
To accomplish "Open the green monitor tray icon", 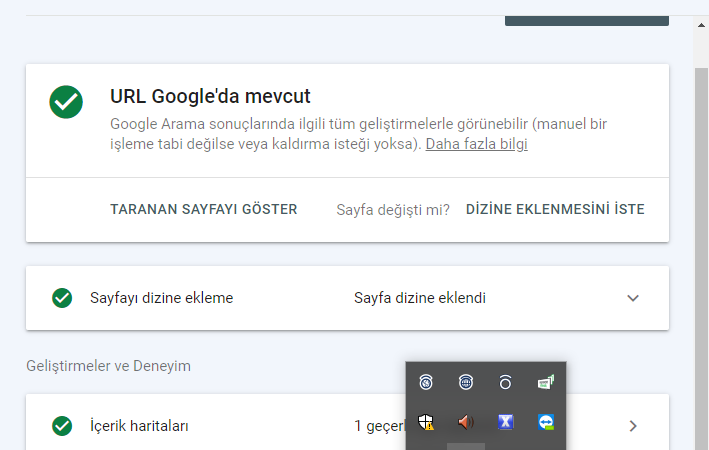I will point(546,383).
